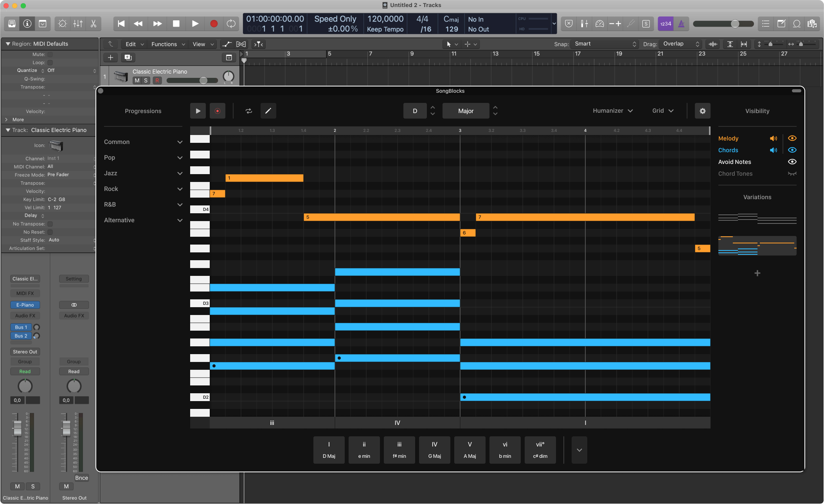This screenshot has height=504, width=824.
Task: Hide Melody with its eye icon
Action: pos(792,139)
